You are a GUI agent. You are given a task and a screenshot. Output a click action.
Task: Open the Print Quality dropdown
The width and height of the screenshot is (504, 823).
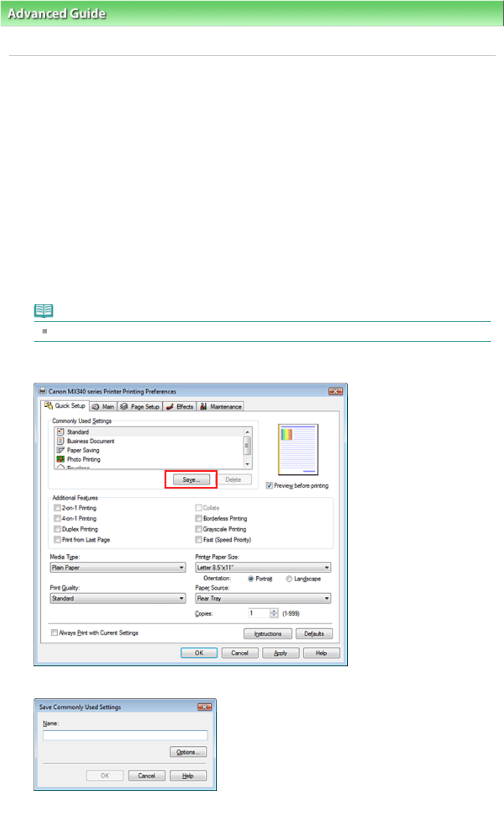118,598
